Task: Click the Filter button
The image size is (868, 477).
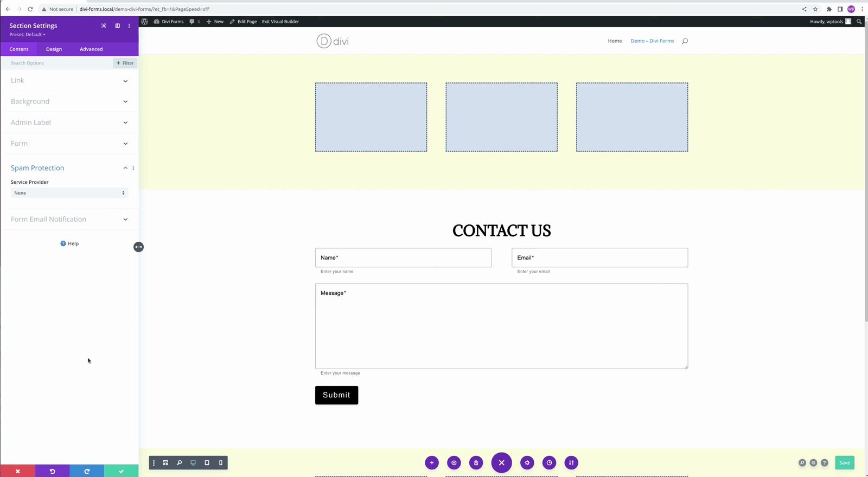Action: click(x=125, y=63)
